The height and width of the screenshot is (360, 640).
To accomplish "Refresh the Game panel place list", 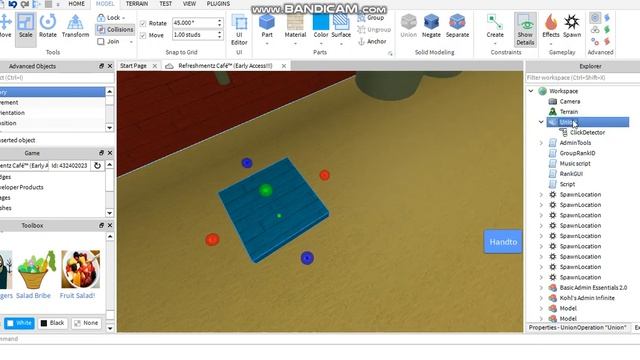I will click(x=97, y=165).
